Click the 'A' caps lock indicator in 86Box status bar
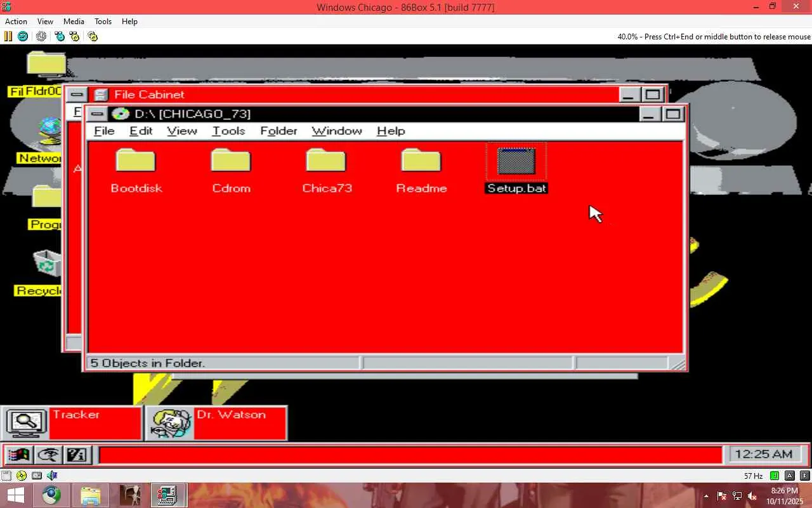Viewport: 812px width, 508px height. (790, 476)
